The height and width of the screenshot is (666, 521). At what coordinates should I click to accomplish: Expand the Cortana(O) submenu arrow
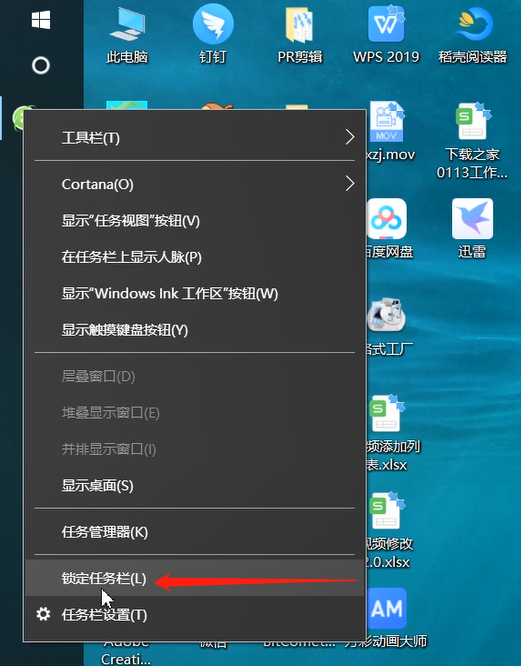click(x=349, y=184)
